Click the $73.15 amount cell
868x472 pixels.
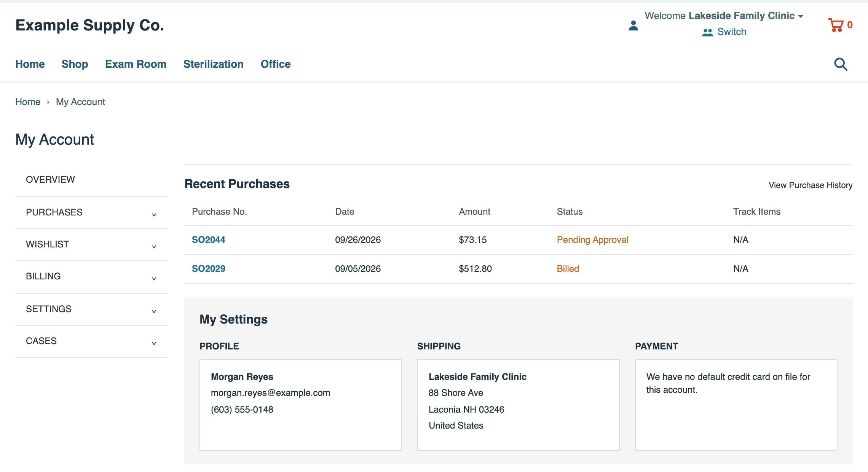click(x=473, y=240)
